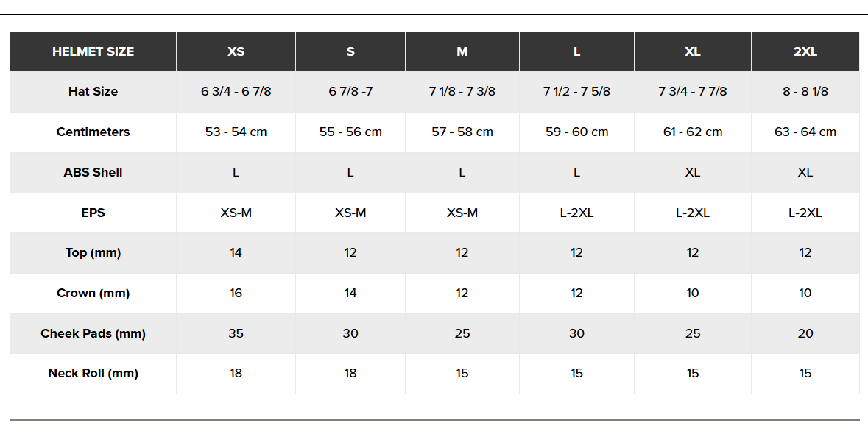868x448 pixels.
Task: Click the Crown (mm) row label
Action: point(93,293)
